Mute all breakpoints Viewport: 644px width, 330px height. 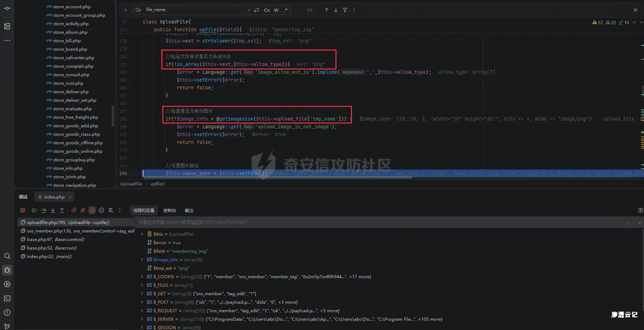83,210
